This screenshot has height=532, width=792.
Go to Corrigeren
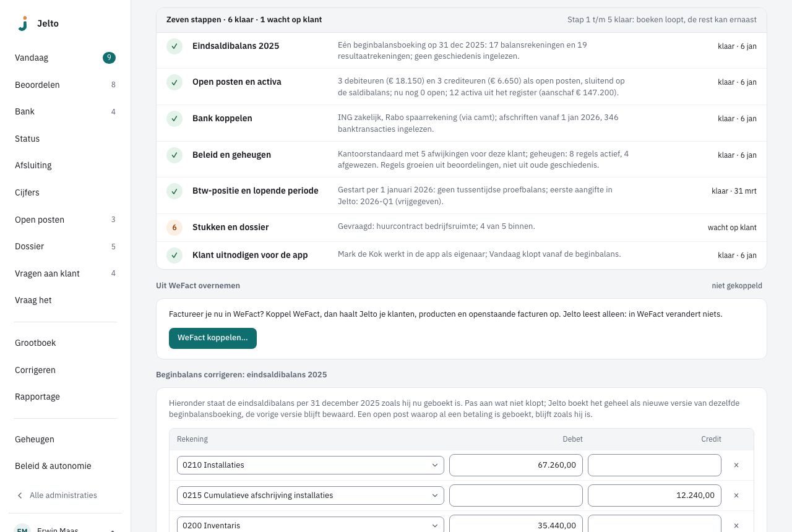(x=65, y=370)
